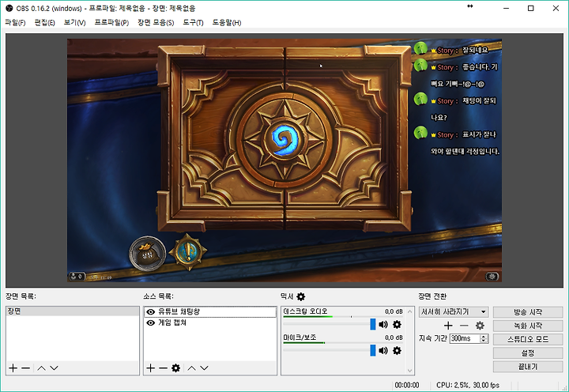Select the 유튜브 채팅창 source row
569x392 pixels.
(x=210, y=312)
